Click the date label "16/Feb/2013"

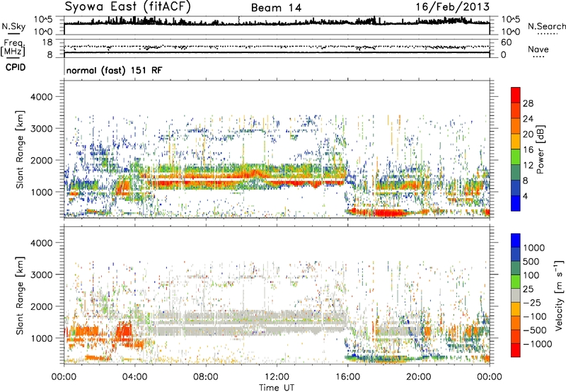tap(452, 7)
